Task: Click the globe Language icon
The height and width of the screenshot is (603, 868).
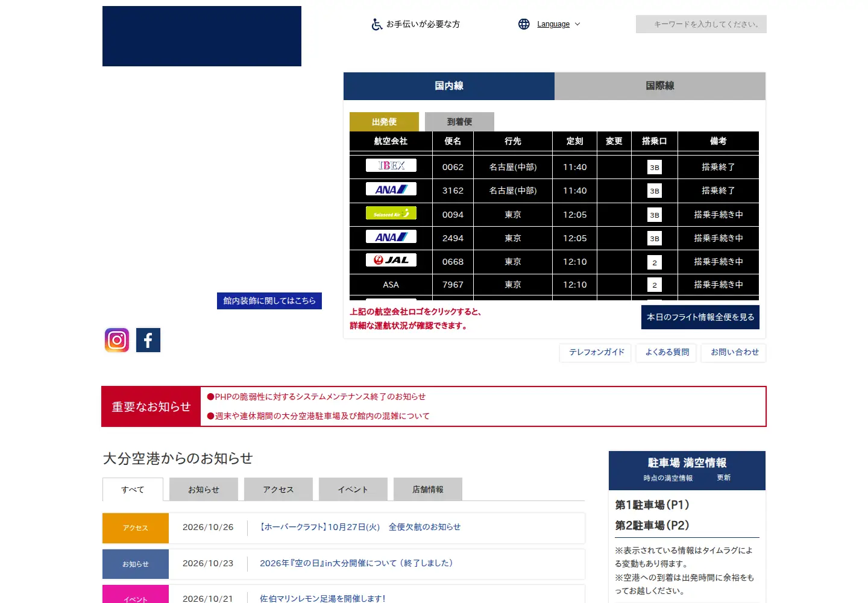Action: pyautogui.click(x=524, y=24)
